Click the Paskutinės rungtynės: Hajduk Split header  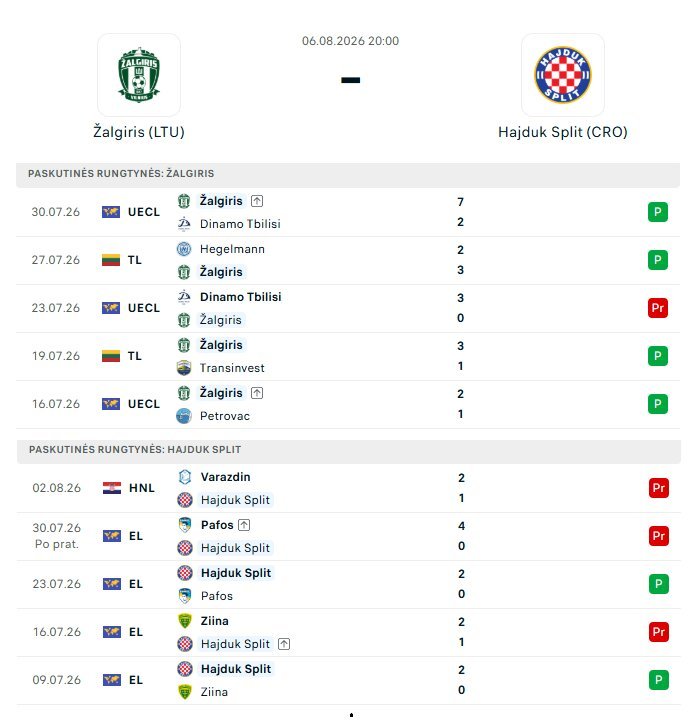[x=349, y=450]
